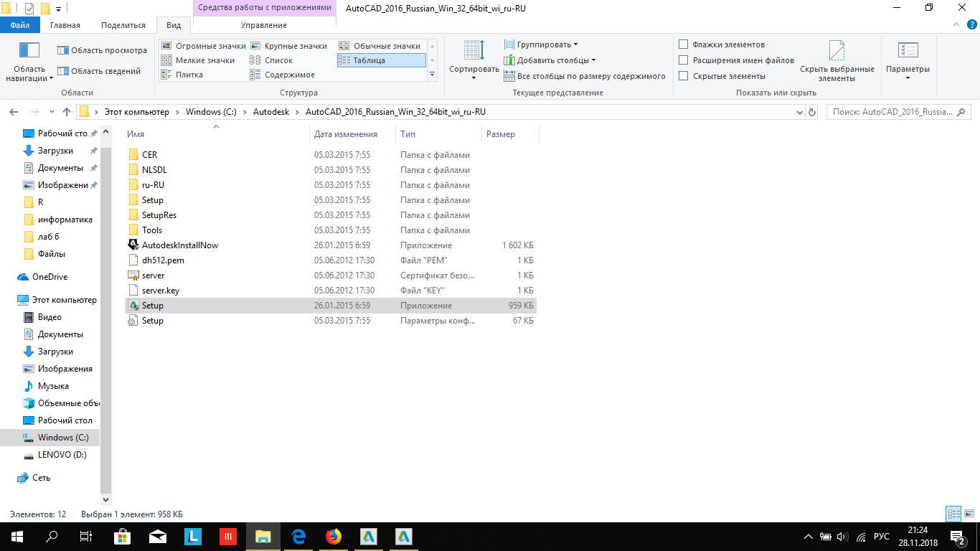
Task: Select the AutodeskInstallNow application
Action: coord(331,245)
